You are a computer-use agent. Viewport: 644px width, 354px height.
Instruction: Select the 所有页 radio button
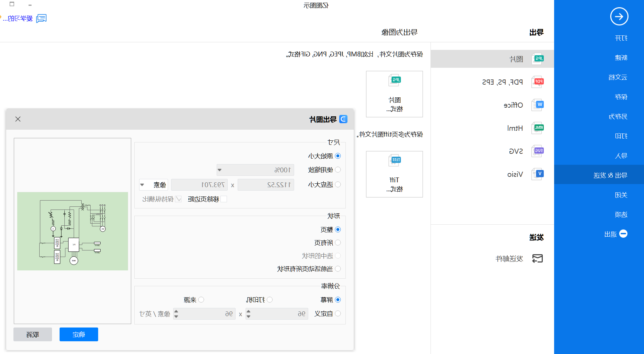[x=338, y=243]
